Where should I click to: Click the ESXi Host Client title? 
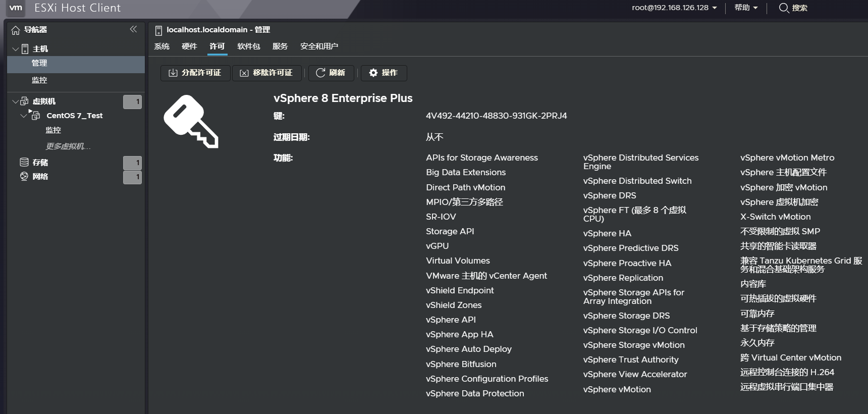click(x=78, y=8)
